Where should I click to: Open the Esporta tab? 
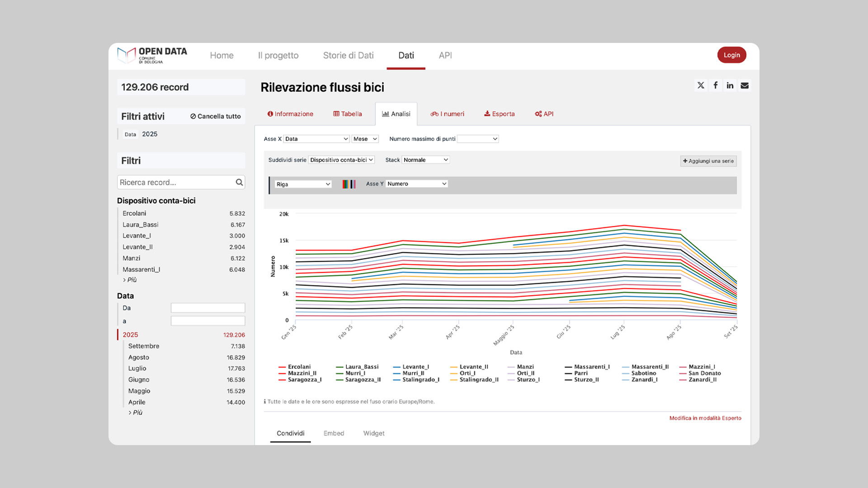point(499,114)
